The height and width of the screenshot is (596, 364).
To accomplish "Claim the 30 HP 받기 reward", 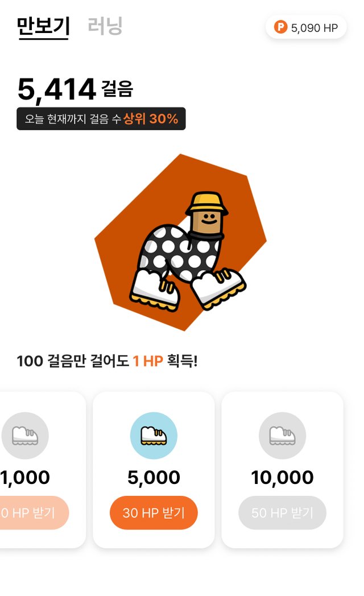I will coord(154,513).
